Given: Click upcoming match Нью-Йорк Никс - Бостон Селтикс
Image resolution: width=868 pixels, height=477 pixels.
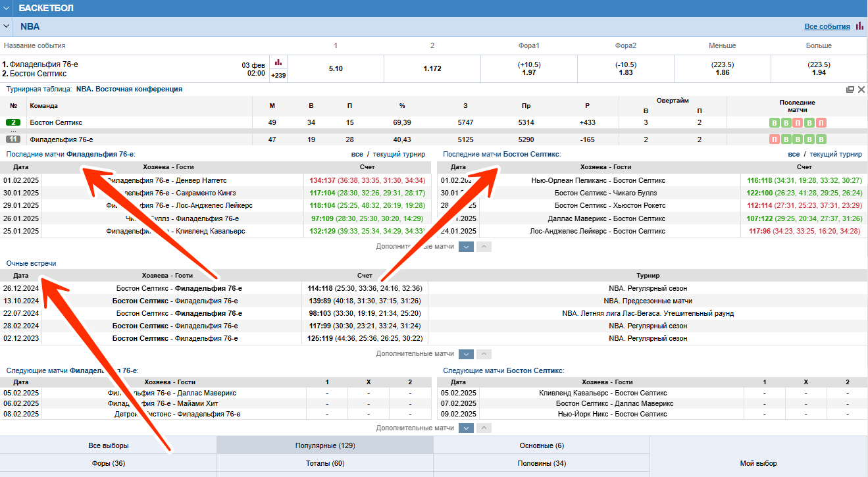Looking at the screenshot, I should tap(612, 414).
